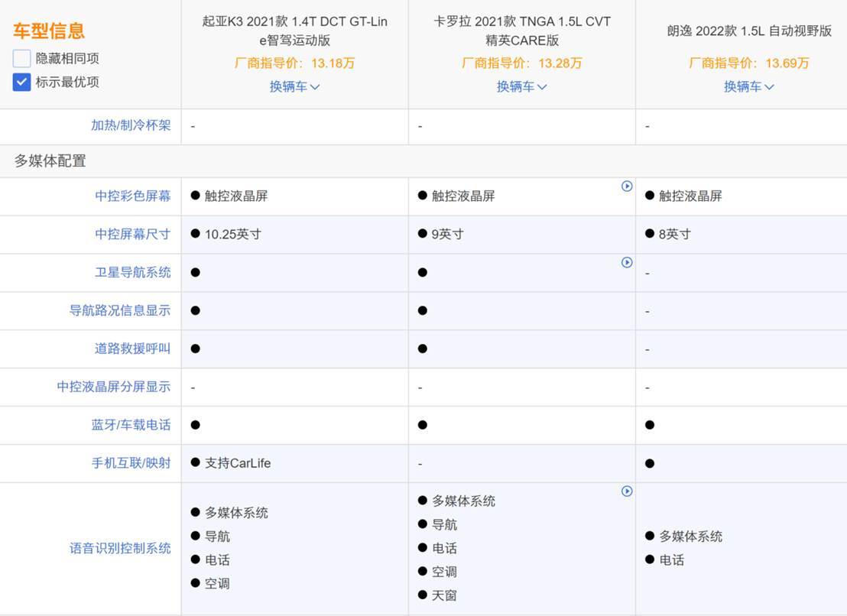Open the 道路救援呼叫 parameter link
This screenshot has width=847, height=616.
133,349
